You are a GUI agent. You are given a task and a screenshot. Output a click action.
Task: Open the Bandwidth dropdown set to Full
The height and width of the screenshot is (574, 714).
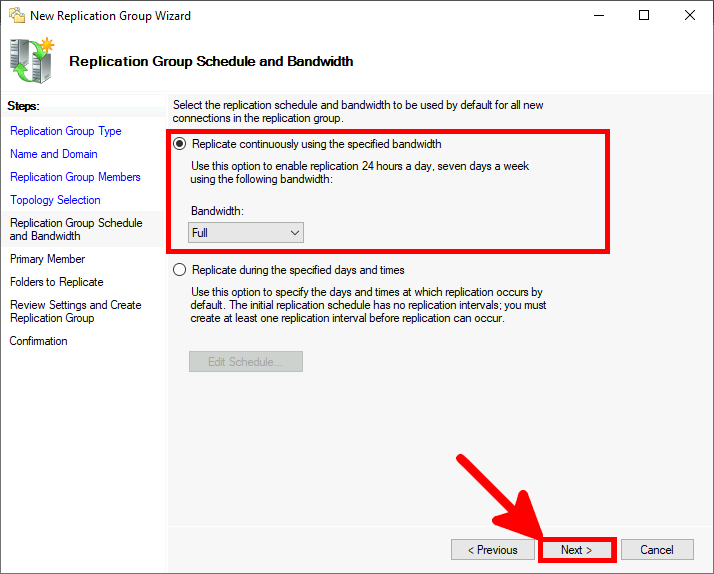coord(246,233)
